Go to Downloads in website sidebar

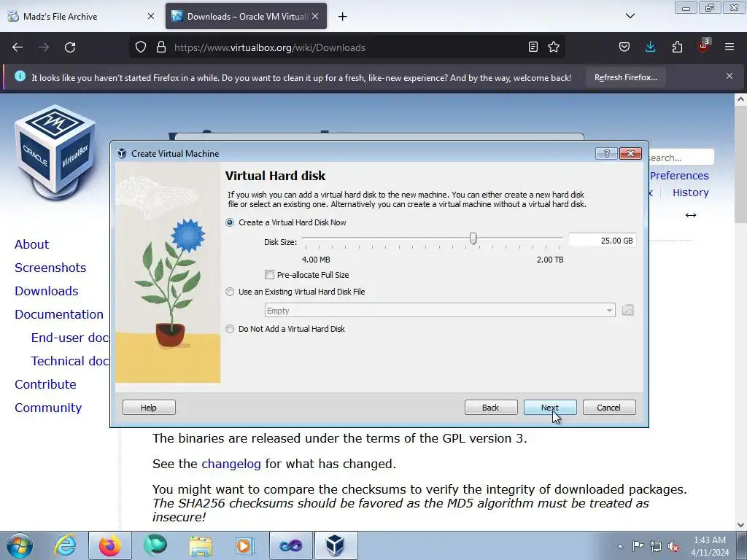47,291
